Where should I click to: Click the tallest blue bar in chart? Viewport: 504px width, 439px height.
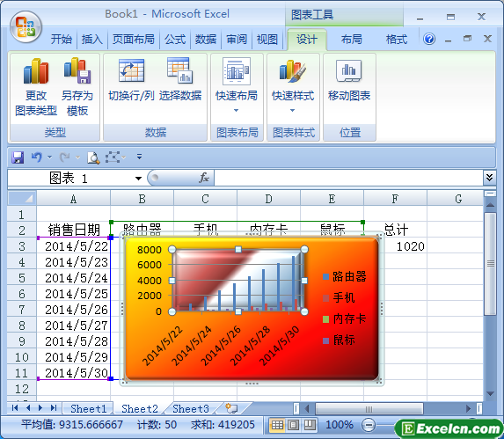tap(293, 283)
